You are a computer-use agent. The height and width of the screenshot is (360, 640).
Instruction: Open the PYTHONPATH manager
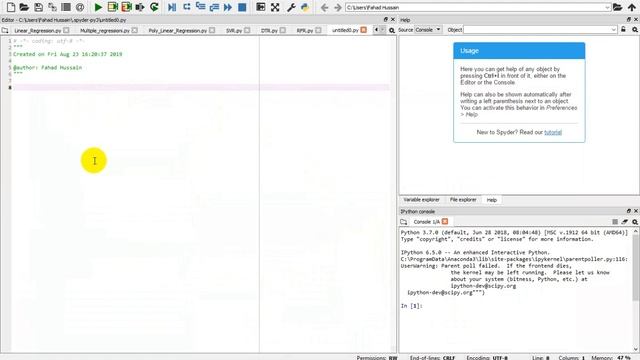pyautogui.click(x=305, y=7)
